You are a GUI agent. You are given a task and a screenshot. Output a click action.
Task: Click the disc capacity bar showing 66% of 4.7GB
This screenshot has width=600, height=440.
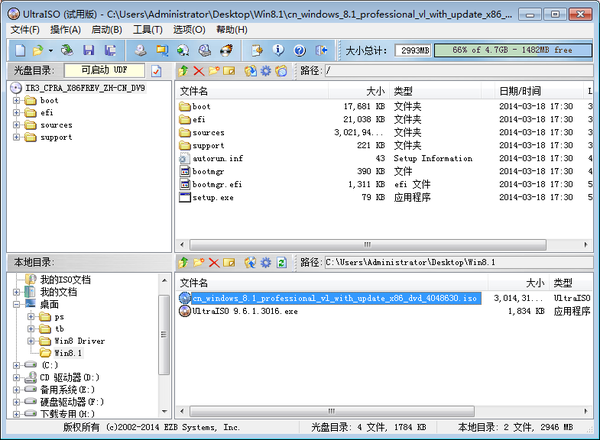[x=513, y=50]
